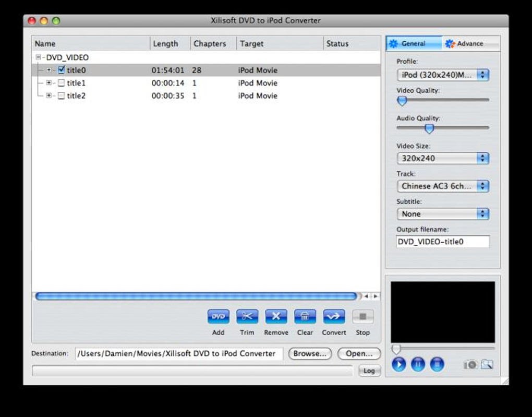Image resolution: width=532 pixels, height=417 pixels.
Task: Click the Status column header
Action: [x=352, y=43]
